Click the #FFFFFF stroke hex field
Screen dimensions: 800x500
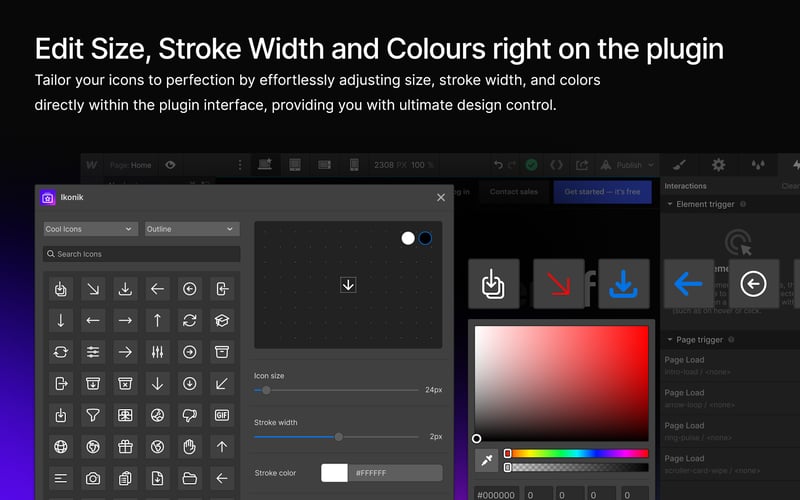pos(395,473)
